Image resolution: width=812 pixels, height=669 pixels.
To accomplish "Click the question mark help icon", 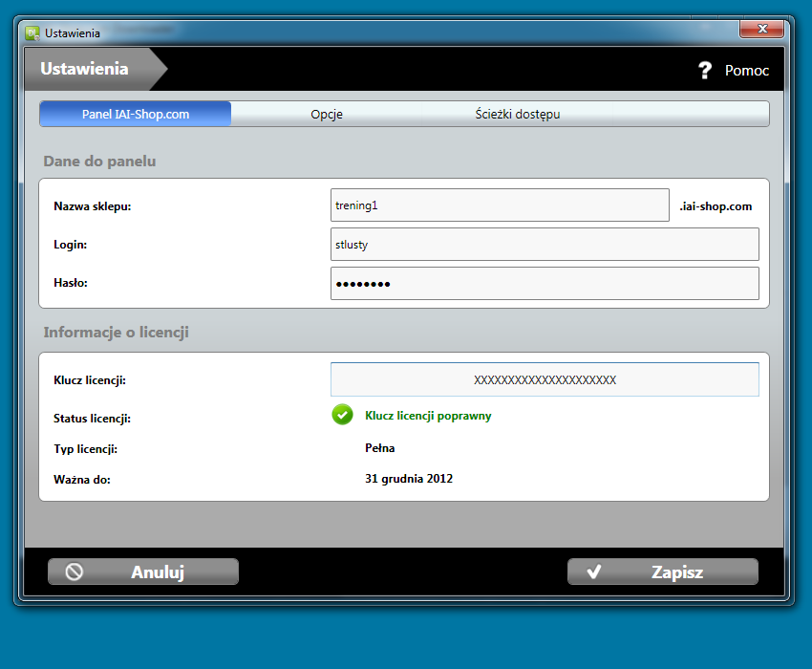I will coord(705,70).
